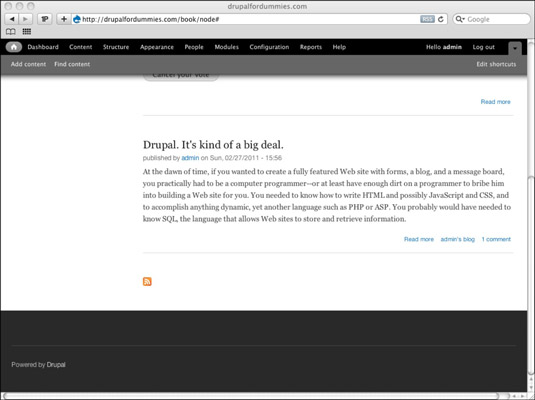
Task: Open Read more of the upper post
Action: (495, 102)
